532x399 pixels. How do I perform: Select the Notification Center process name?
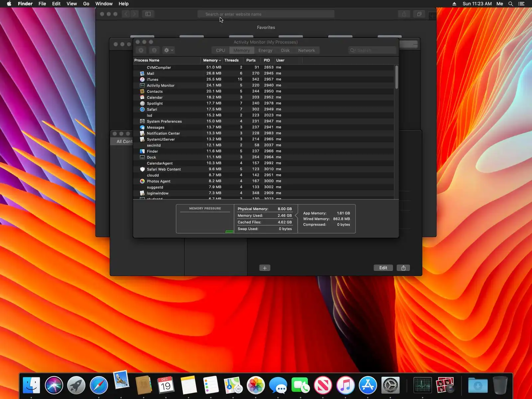163,133
